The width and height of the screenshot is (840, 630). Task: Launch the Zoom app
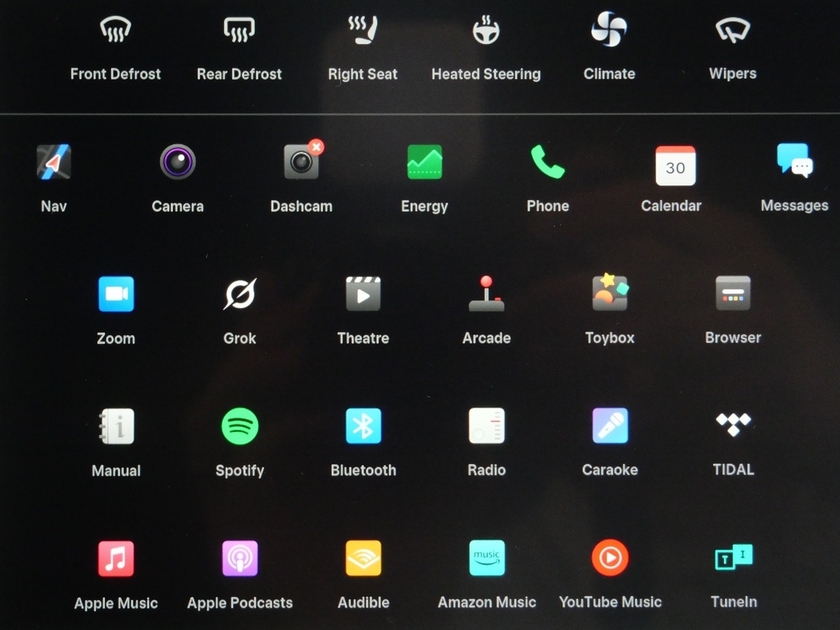pyautogui.click(x=116, y=294)
